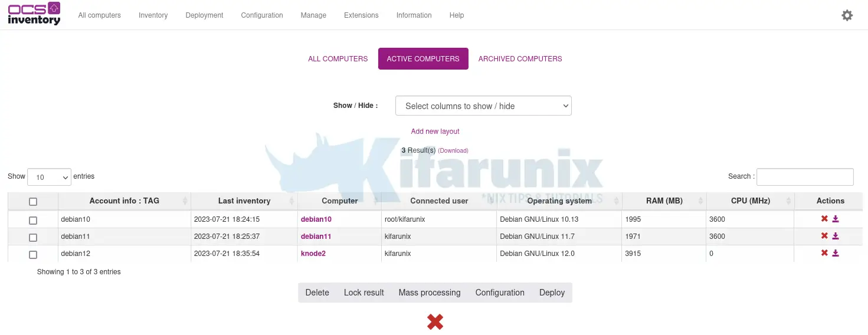This screenshot has width=868, height=335.
Task: Sort by Last inventory arrows
Action: [x=291, y=201]
